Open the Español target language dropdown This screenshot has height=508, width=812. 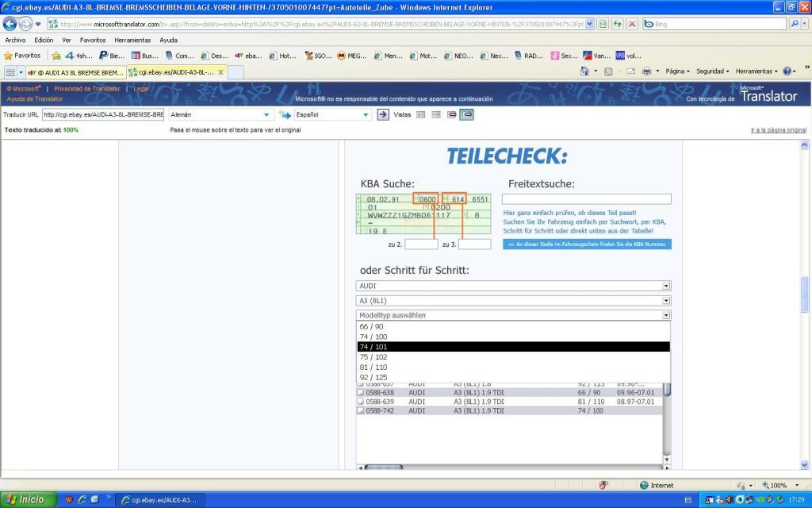coord(332,114)
